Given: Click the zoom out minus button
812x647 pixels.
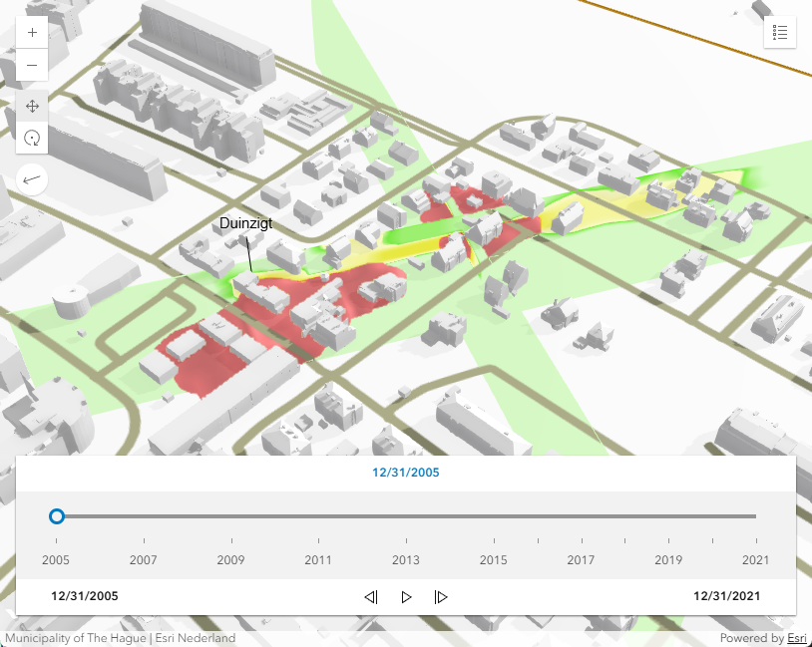Looking at the screenshot, I should pos(32,66).
